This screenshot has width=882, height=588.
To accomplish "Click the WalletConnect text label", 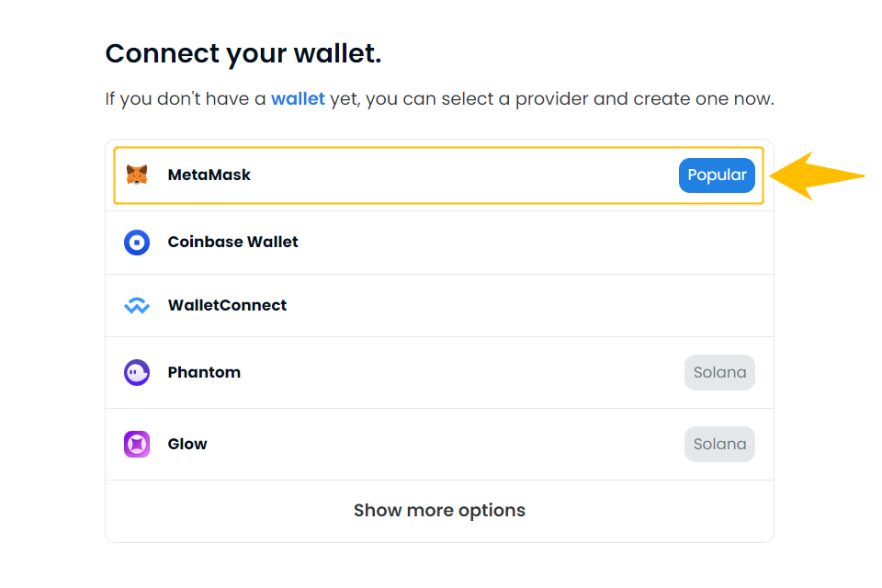I will tap(227, 306).
